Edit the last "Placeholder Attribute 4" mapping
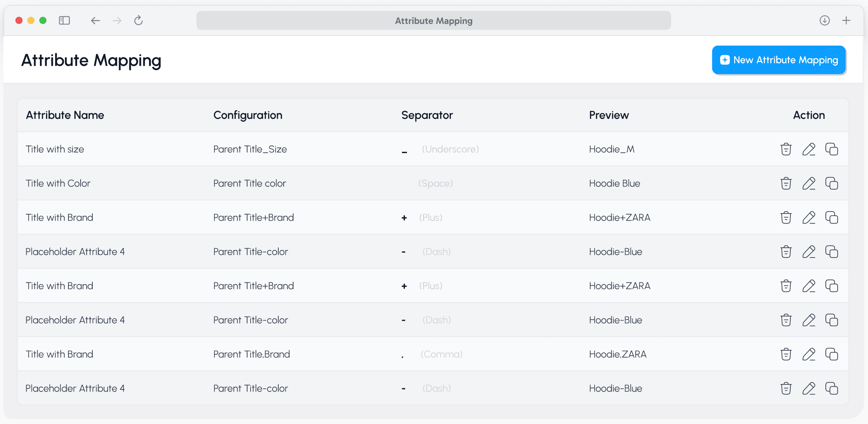Viewport: 868px width, 424px height. click(x=809, y=388)
